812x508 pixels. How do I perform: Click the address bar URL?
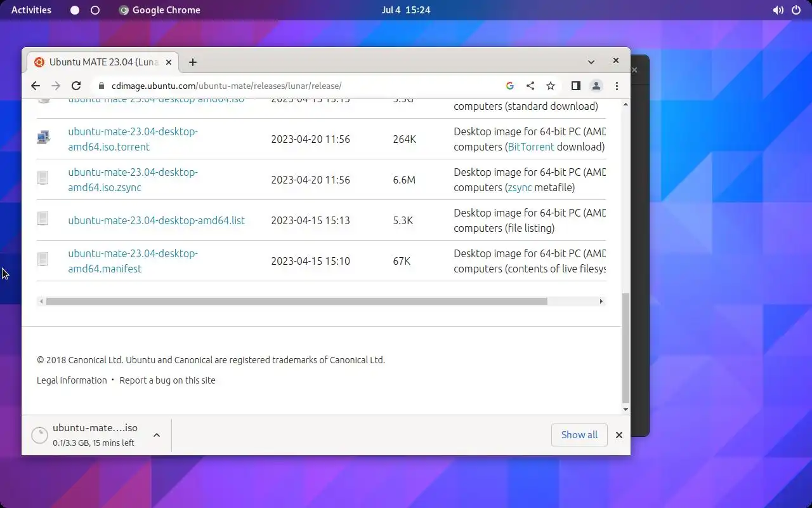click(226, 86)
